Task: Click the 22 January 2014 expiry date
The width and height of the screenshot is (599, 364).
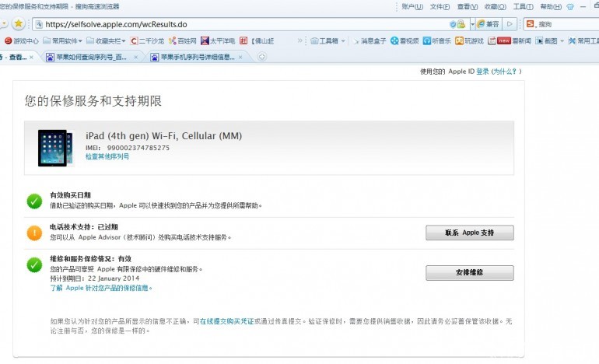Action: pos(114,278)
